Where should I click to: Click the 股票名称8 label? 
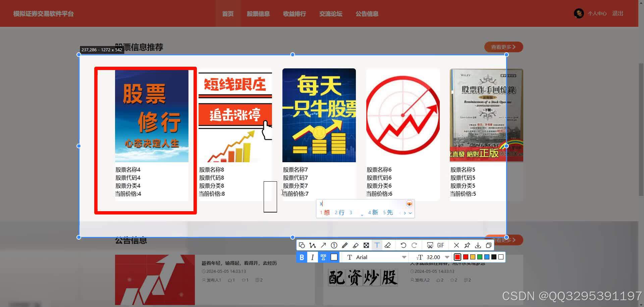click(212, 170)
